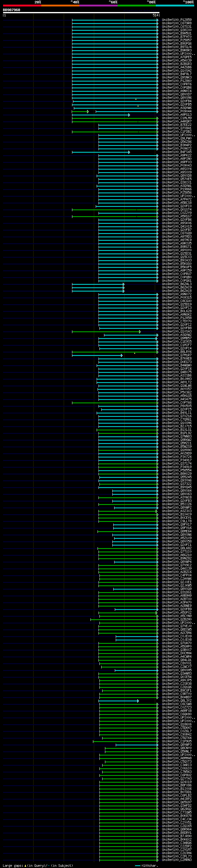The height and width of the screenshot is (868, 197).
Task: Click the white query length bar
Action: 81,13
